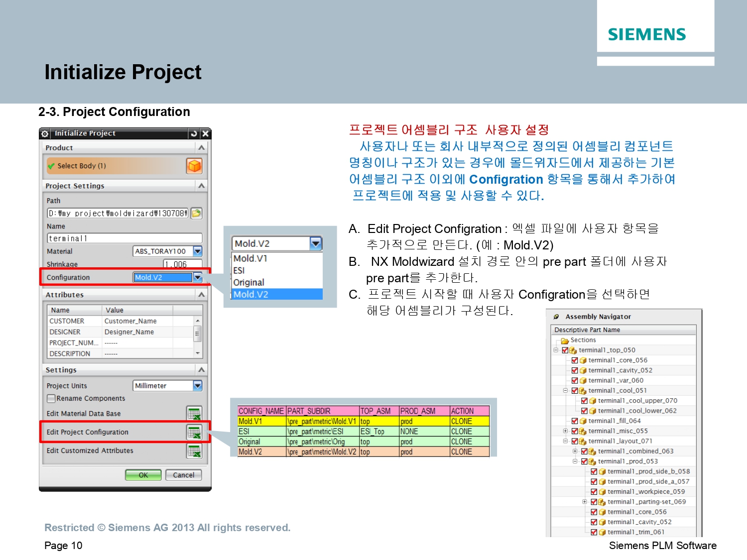This screenshot has height=560, width=747.
Task: Uncheck the terminal1_prod_side_a_057 checkbox
Action: click(x=594, y=482)
